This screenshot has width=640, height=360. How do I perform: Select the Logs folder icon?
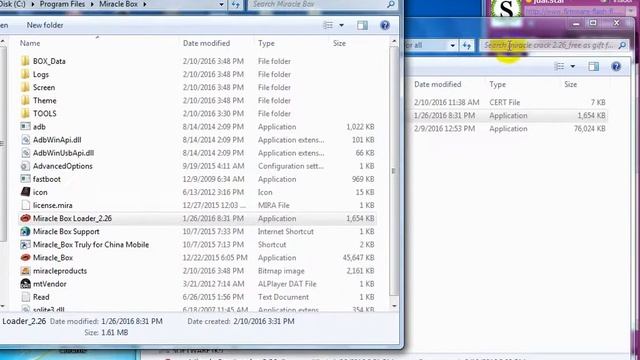25,74
